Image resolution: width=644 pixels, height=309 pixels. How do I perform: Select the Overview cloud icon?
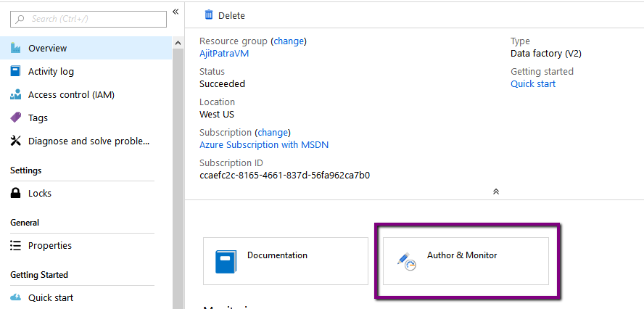click(x=15, y=49)
